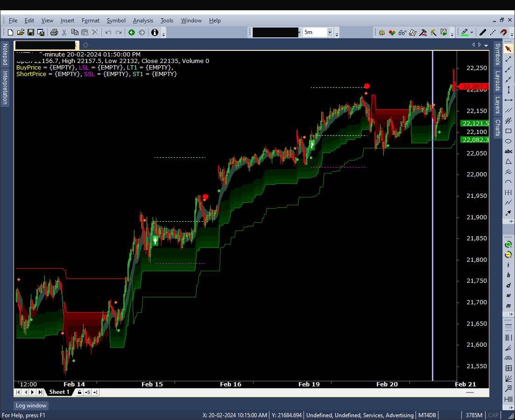This screenshot has height=420, width=515.
Task: Open the File menu
Action: click(x=13, y=21)
